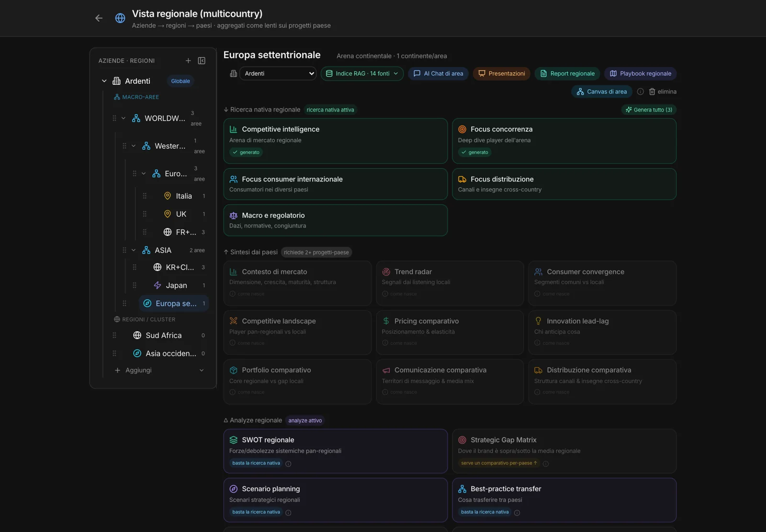Viewport: 766px width, 532px height.
Task: Click Genera tutto (3)
Action: tap(649, 110)
